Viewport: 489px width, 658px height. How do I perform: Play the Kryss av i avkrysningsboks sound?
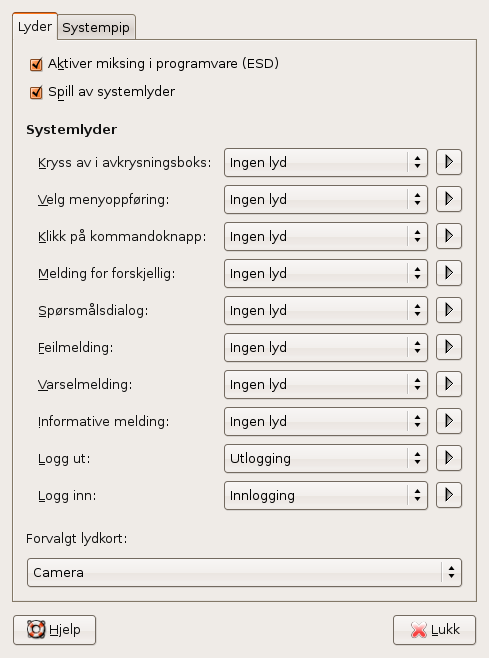(449, 162)
